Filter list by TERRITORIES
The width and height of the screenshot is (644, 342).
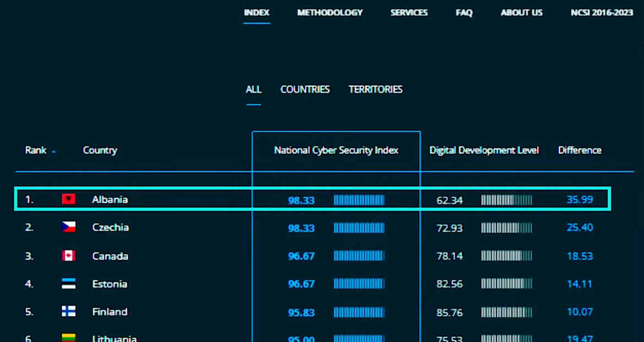click(375, 90)
